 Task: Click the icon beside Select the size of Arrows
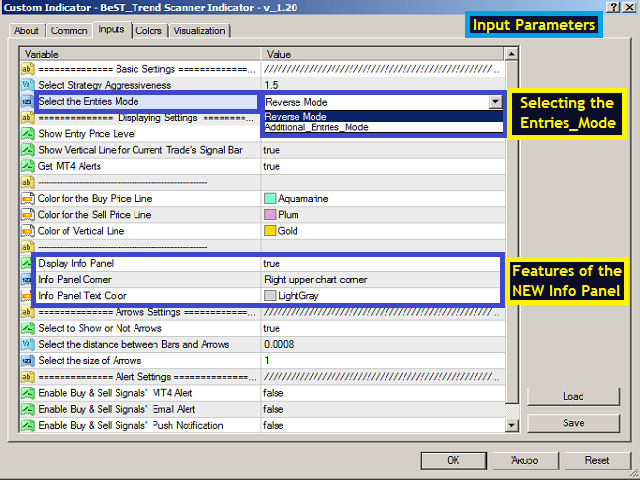pyautogui.click(x=27, y=360)
